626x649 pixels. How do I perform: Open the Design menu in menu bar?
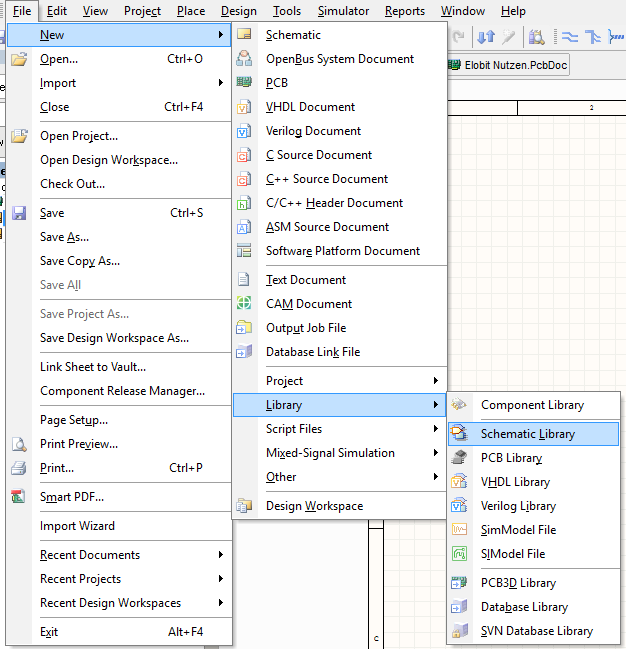tap(238, 11)
